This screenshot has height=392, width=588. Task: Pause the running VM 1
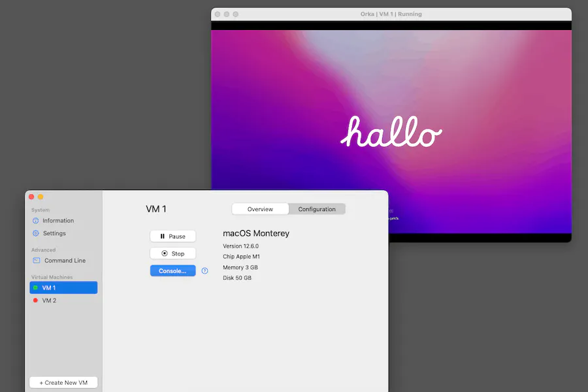(172, 237)
